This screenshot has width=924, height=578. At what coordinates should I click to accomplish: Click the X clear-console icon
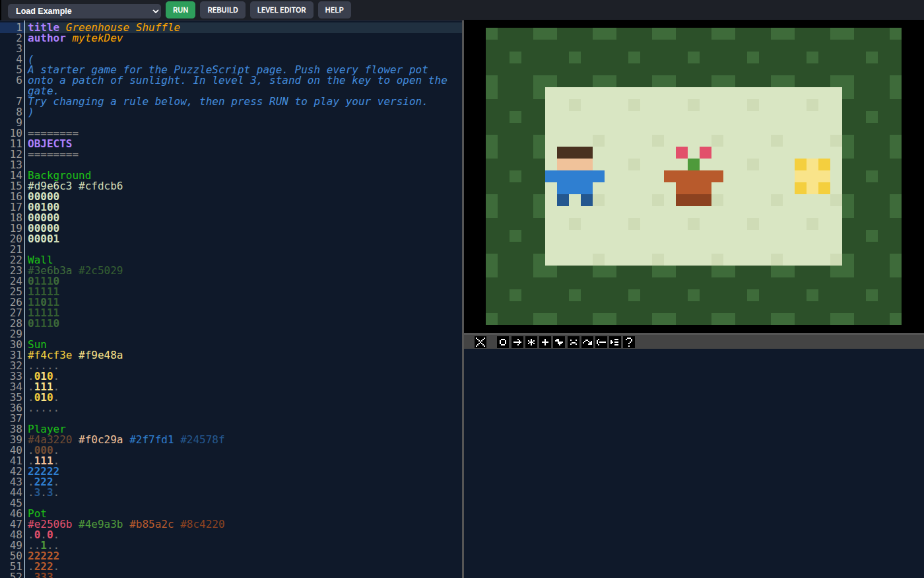tap(480, 342)
